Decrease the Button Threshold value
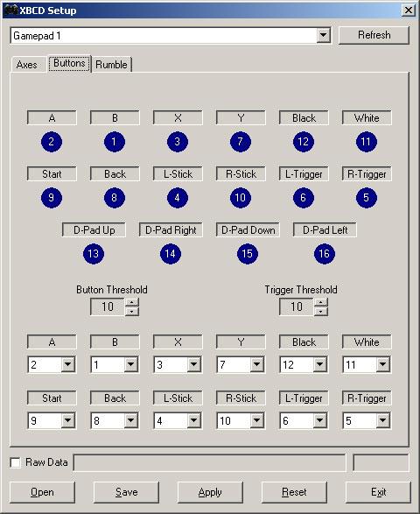 (132, 312)
